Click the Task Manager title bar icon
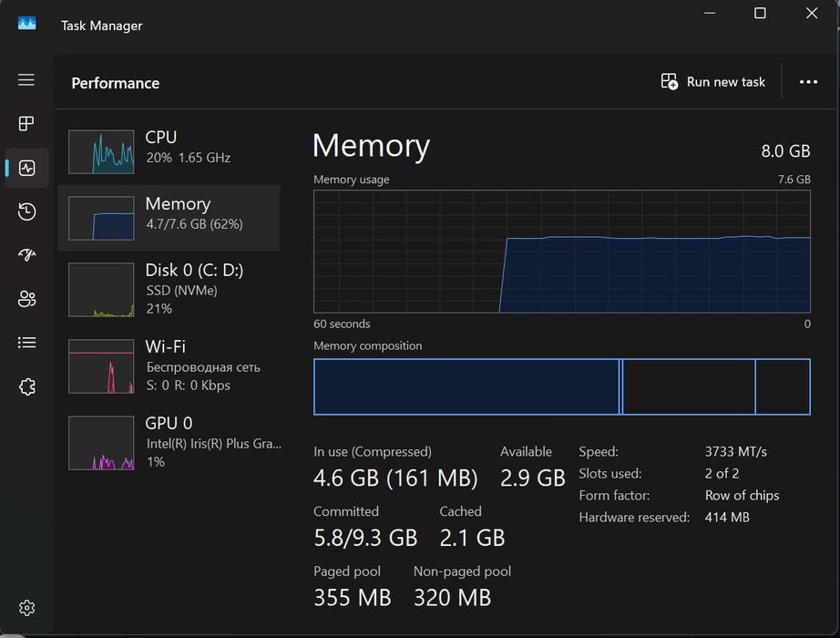 tap(26, 25)
